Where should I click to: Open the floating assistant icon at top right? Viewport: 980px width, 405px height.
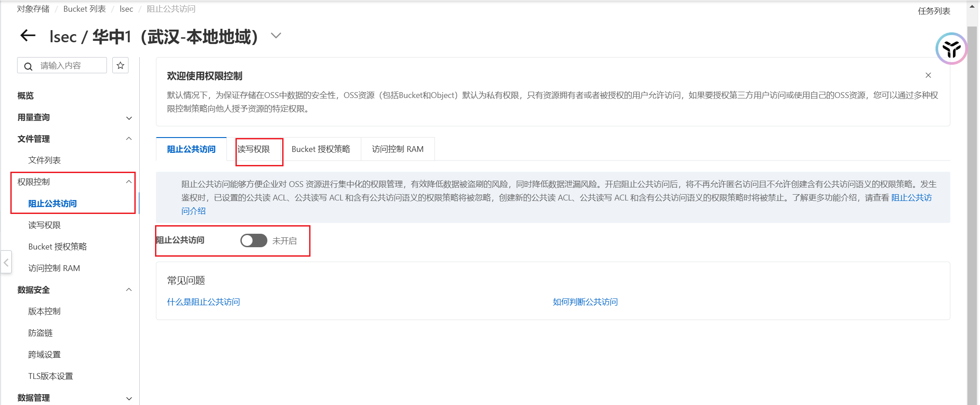(x=951, y=49)
